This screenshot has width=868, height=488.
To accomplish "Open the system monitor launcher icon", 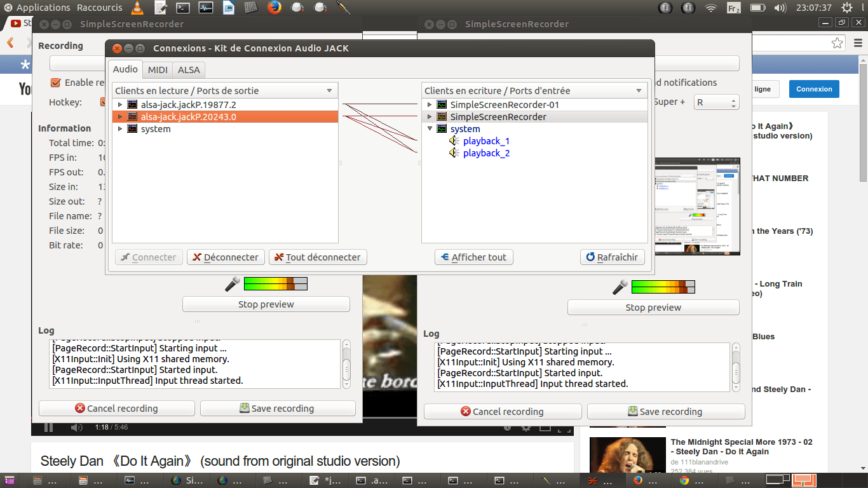I will tap(205, 8).
